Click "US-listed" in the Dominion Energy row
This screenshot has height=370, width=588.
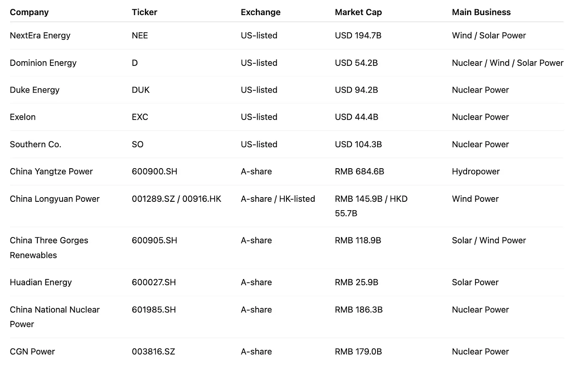(x=259, y=63)
